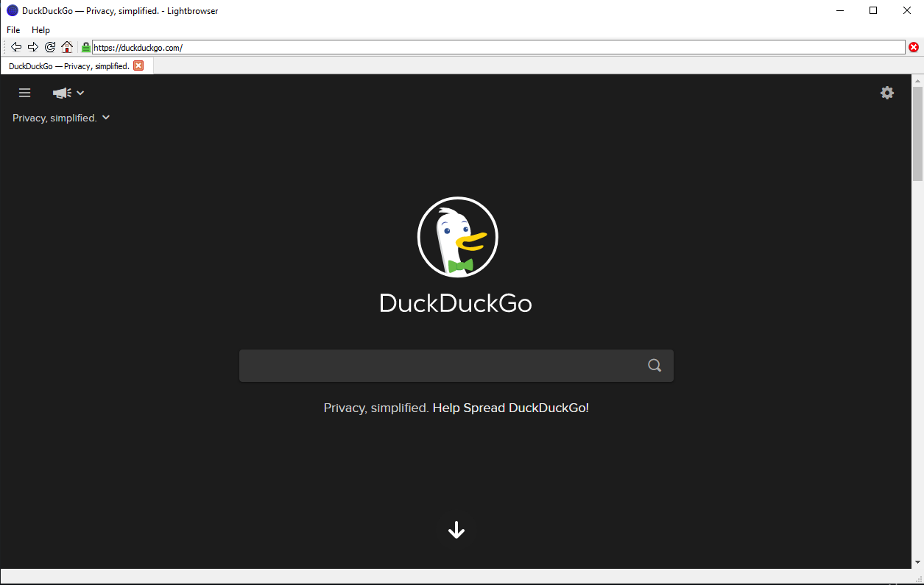This screenshot has height=585, width=924.
Task: Inspect the HTTPS padlock icon
Action: pos(85,46)
